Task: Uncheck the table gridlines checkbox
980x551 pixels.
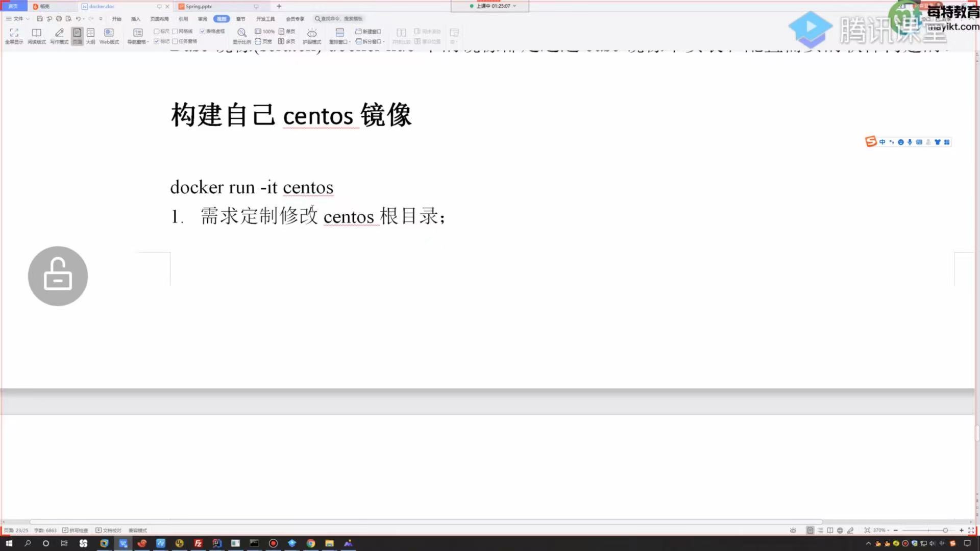Action: point(203,31)
